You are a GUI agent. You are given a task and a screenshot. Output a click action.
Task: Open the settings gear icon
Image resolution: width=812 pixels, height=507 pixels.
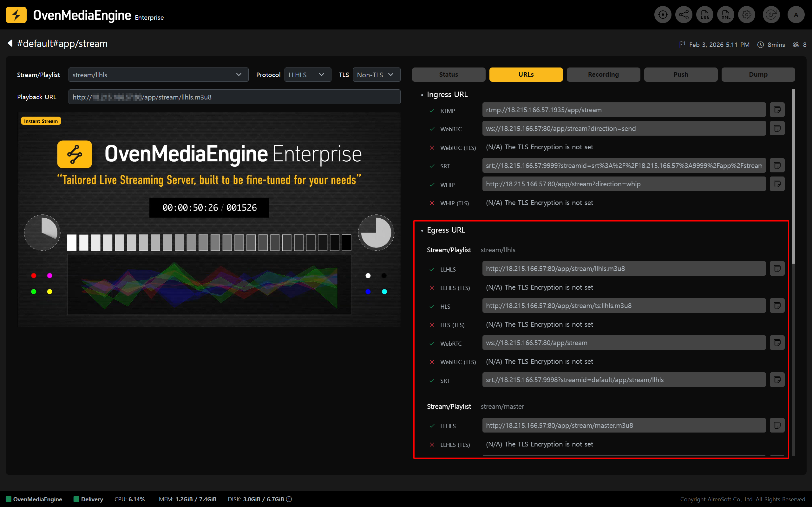[x=747, y=15]
